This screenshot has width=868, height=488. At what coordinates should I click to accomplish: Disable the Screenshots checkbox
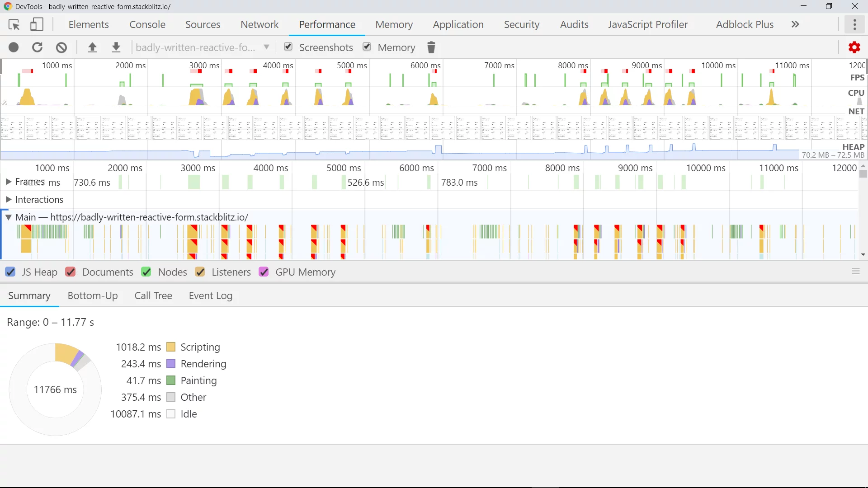(288, 47)
